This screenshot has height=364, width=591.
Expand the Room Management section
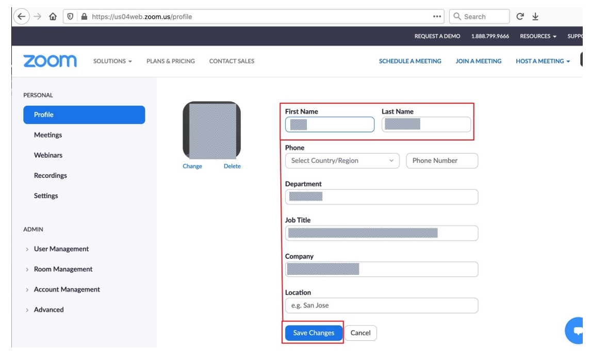point(63,269)
